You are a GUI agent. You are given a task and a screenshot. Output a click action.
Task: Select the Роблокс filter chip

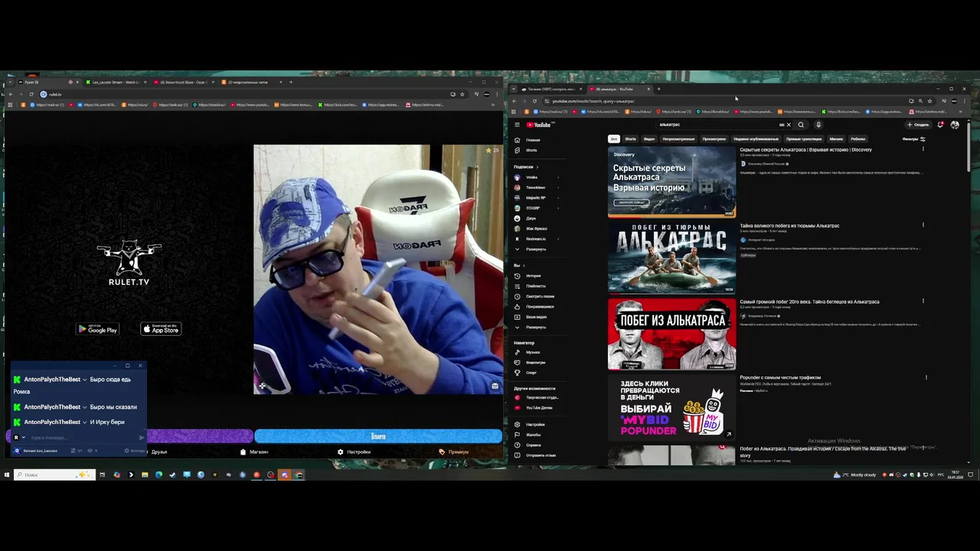[x=858, y=139]
